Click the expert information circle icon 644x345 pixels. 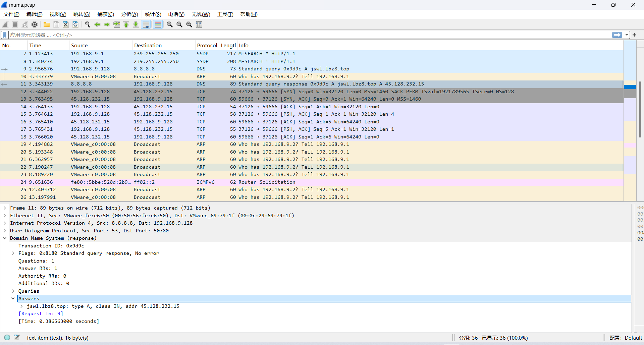7,338
